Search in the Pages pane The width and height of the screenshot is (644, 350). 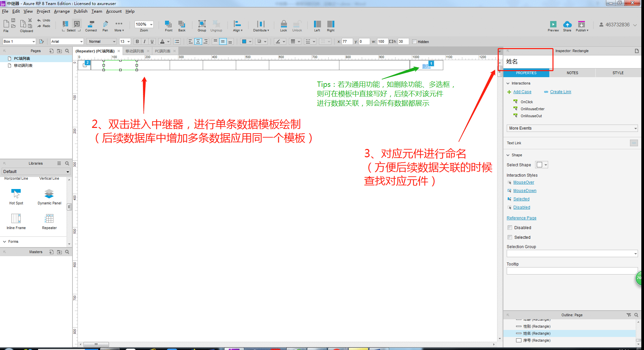click(x=67, y=51)
